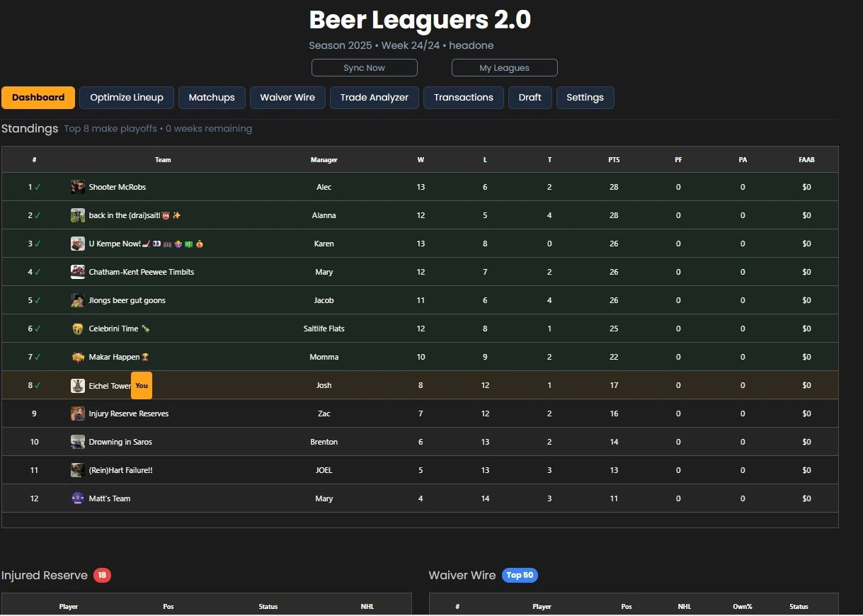Click the Team column header in standings

163,160
